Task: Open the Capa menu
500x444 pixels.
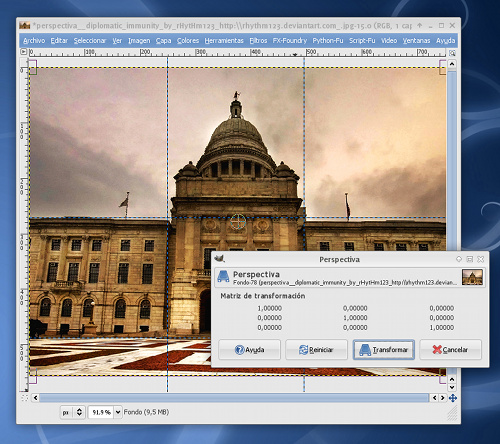Action: click(163, 41)
